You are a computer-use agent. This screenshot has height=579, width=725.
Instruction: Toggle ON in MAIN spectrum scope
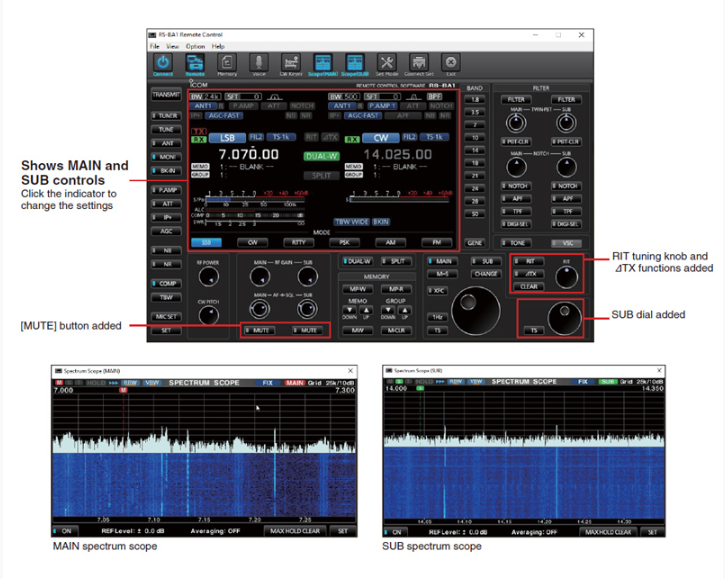point(65,531)
